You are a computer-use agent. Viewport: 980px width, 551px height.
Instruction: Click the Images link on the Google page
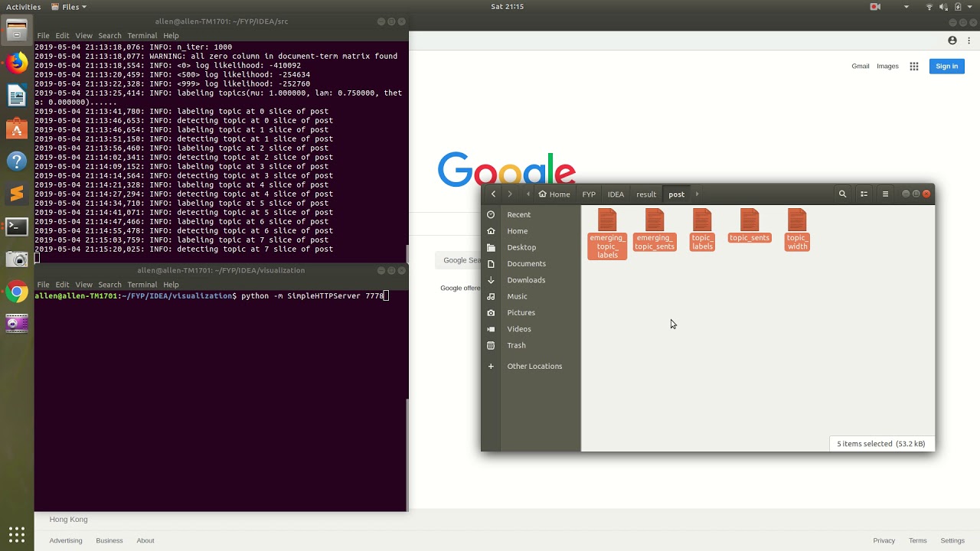(x=887, y=67)
